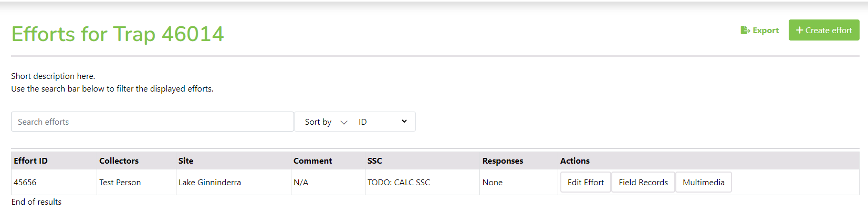The image size is (868, 211).
Task: Select the SSC column header
Action: pyautogui.click(x=375, y=161)
